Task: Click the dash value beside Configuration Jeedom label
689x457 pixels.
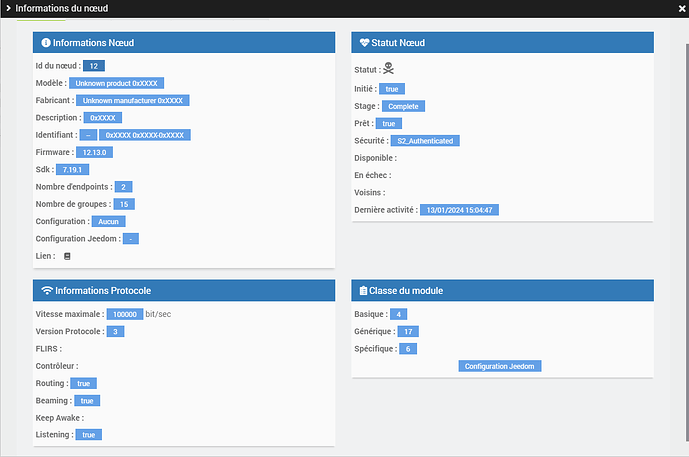Action: coord(131,239)
